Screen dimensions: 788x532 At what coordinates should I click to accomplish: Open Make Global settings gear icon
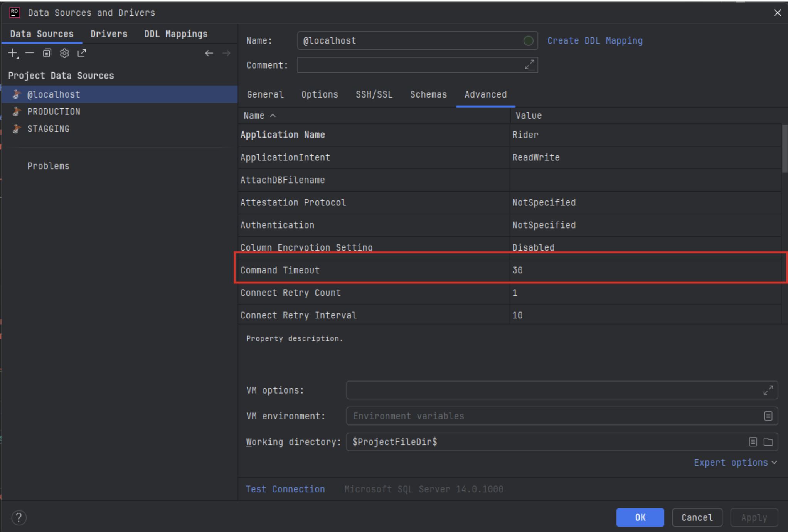[64, 53]
